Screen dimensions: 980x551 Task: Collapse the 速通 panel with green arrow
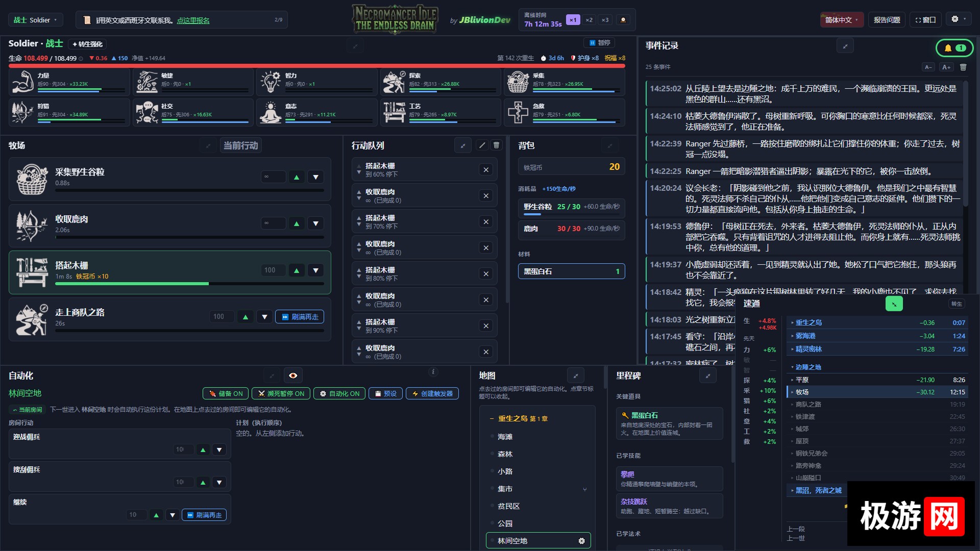[x=894, y=304]
